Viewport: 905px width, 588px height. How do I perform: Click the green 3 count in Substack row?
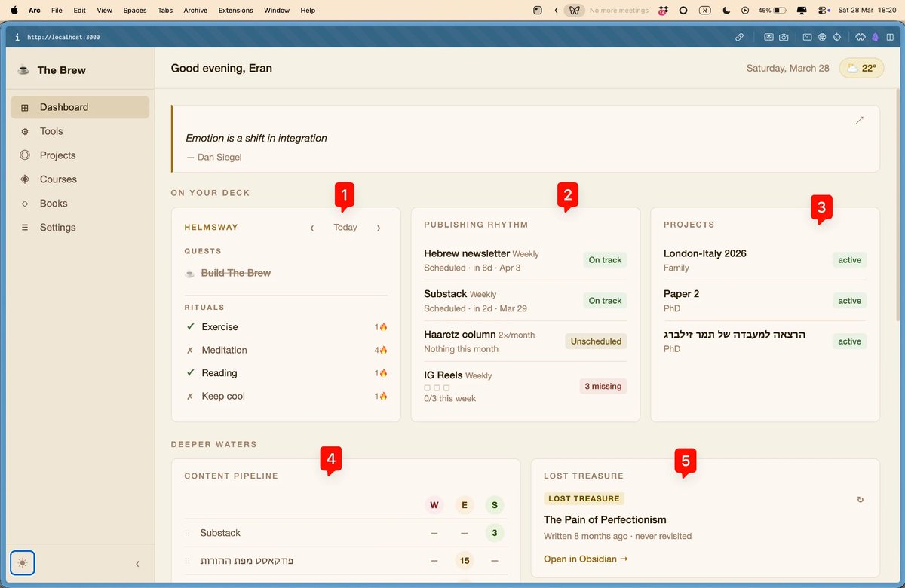click(x=495, y=533)
